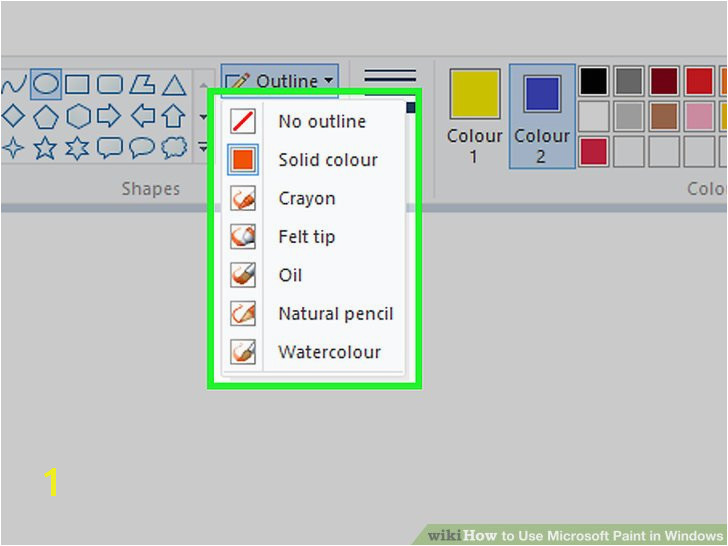Expand the full shapes gallery
728x546 pixels.
203,148
